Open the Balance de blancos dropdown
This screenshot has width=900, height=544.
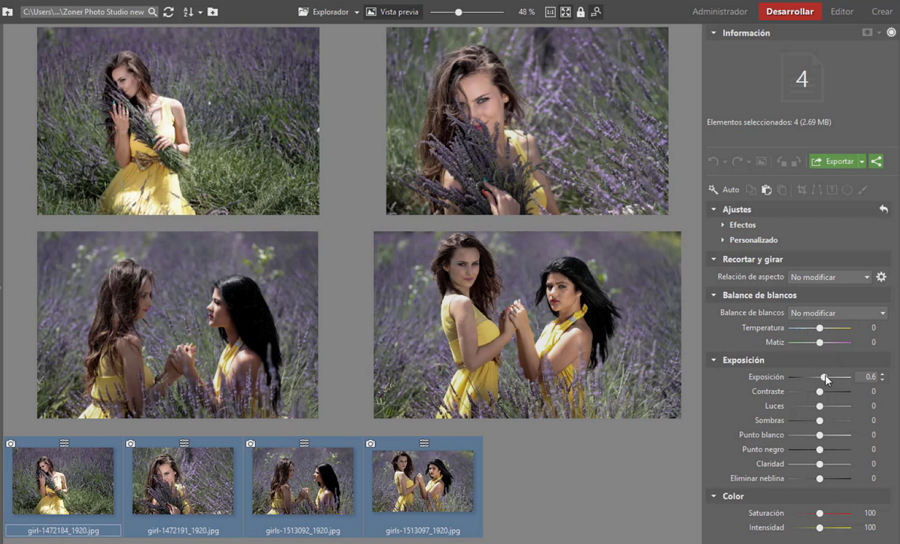point(837,313)
